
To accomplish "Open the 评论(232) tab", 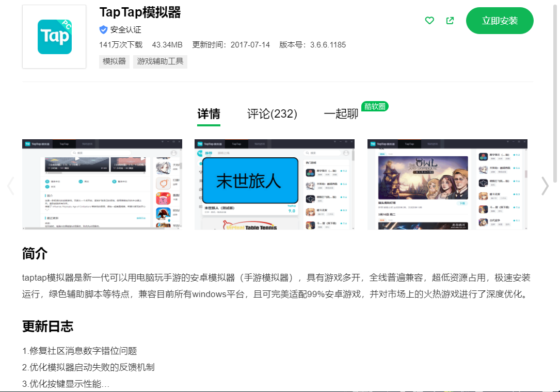I will (x=272, y=114).
